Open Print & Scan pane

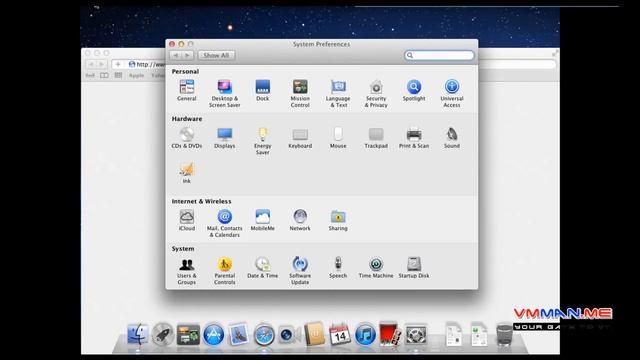[414, 138]
